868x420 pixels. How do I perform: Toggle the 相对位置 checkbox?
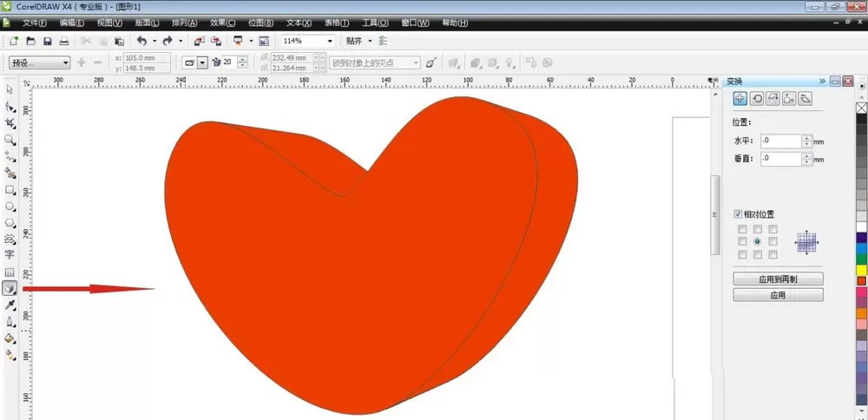tap(737, 213)
